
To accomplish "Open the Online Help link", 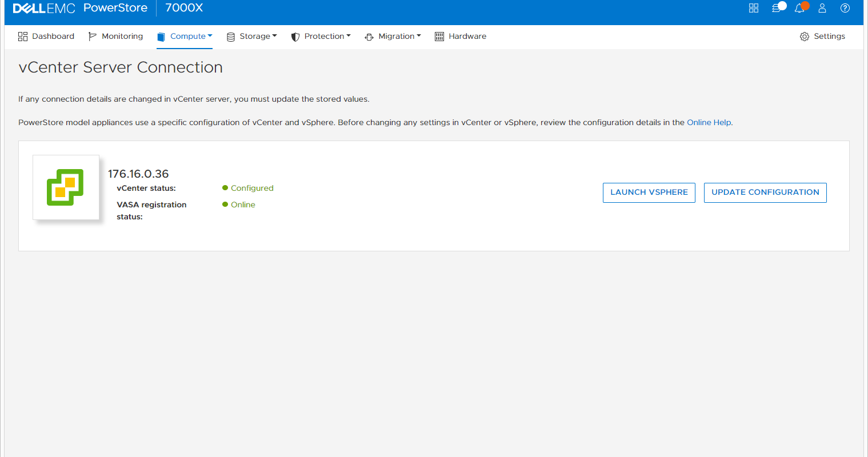I will click(x=709, y=122).
